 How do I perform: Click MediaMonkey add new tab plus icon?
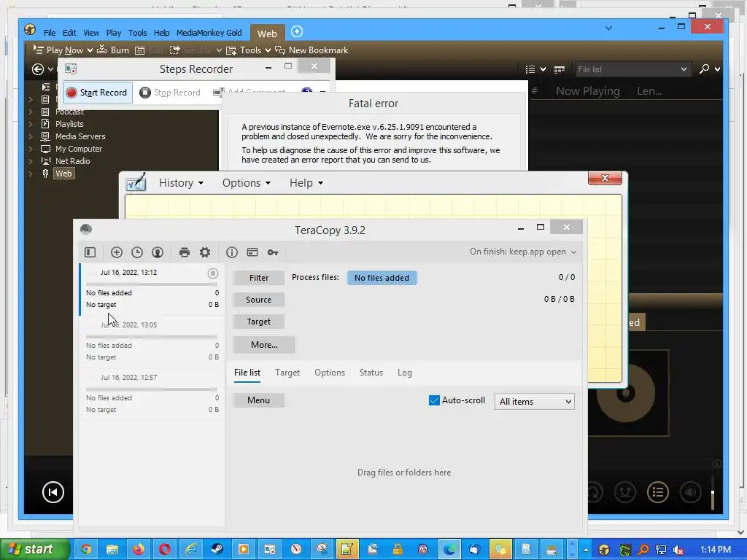click(x=297, y=31)
